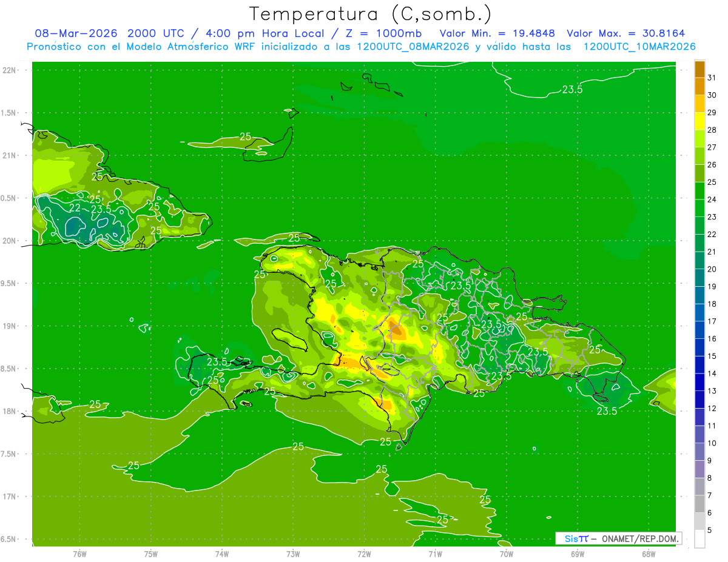The image size is (728, 562).
Task: Click the "20N" latitude axis label
Action: (10, 241)
